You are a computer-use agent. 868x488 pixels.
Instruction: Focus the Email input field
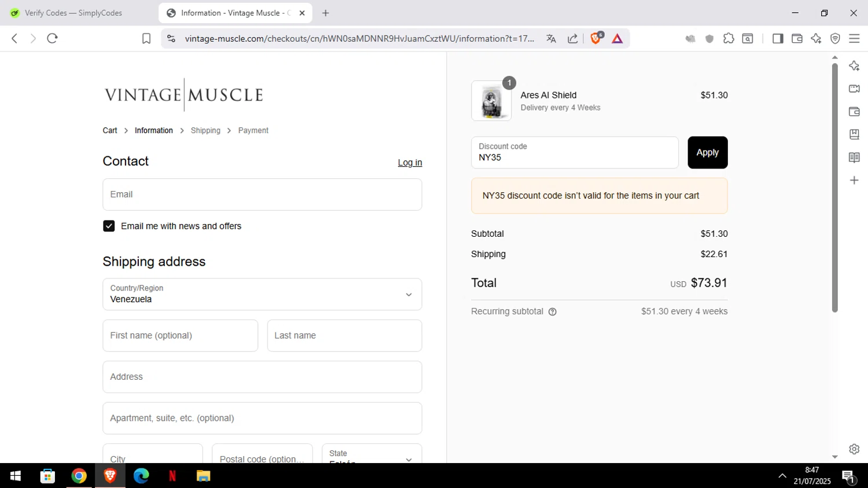pyautogui.click(x=262, y=195)
